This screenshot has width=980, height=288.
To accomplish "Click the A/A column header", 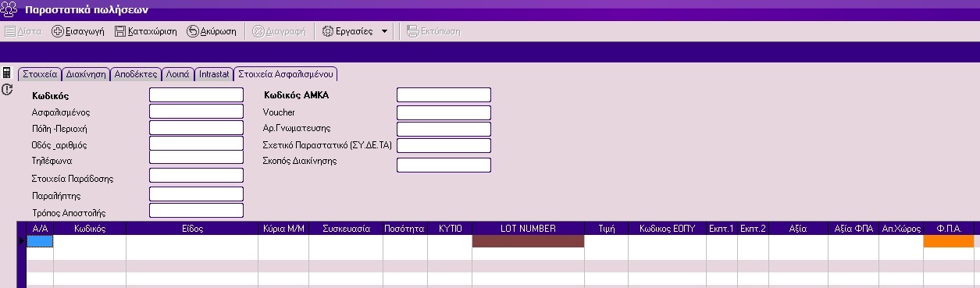I will pos(40,229).
